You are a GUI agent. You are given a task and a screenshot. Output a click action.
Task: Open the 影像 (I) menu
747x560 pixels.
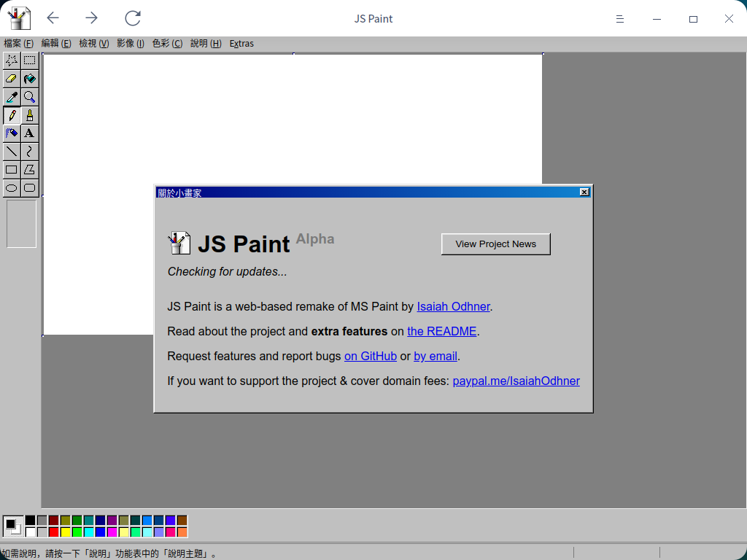(131, 43)
